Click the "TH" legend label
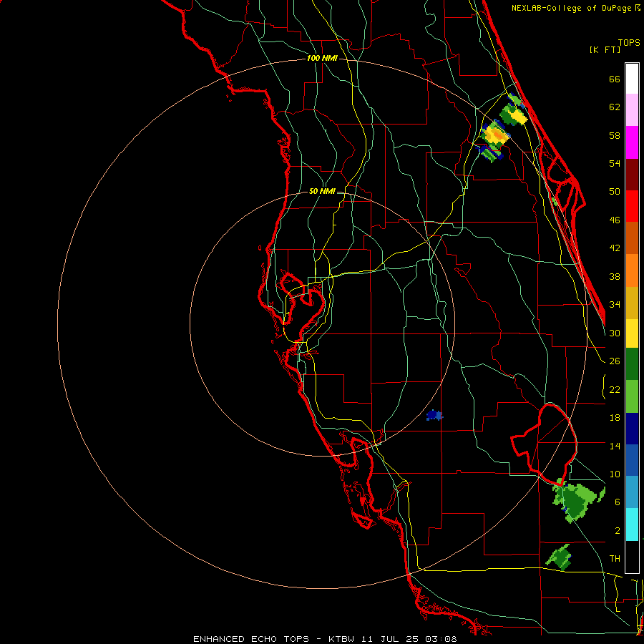Screen dimensions: 644x644 tap(615, 559)
